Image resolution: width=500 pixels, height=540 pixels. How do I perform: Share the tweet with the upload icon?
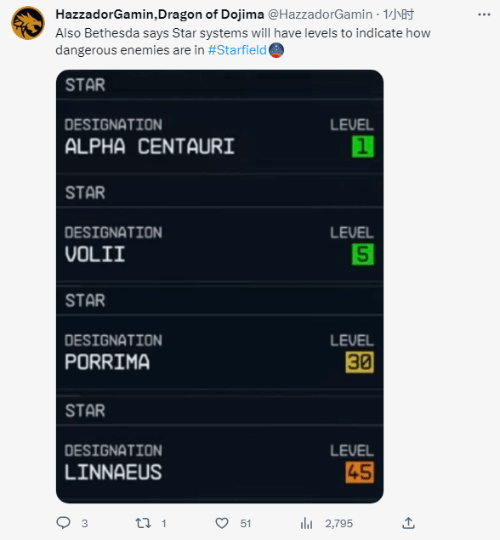408,523
